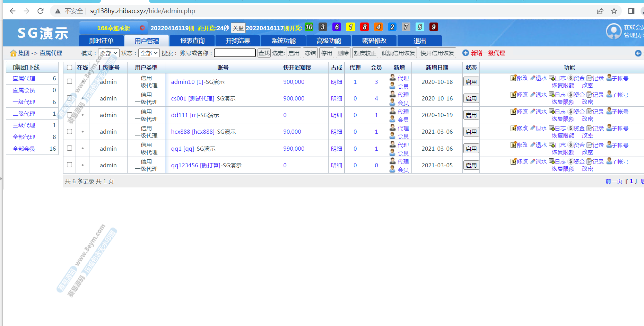This screenshot has width=644, height=326.
Task: Open the 模式 dropdown
Action: 108,53
